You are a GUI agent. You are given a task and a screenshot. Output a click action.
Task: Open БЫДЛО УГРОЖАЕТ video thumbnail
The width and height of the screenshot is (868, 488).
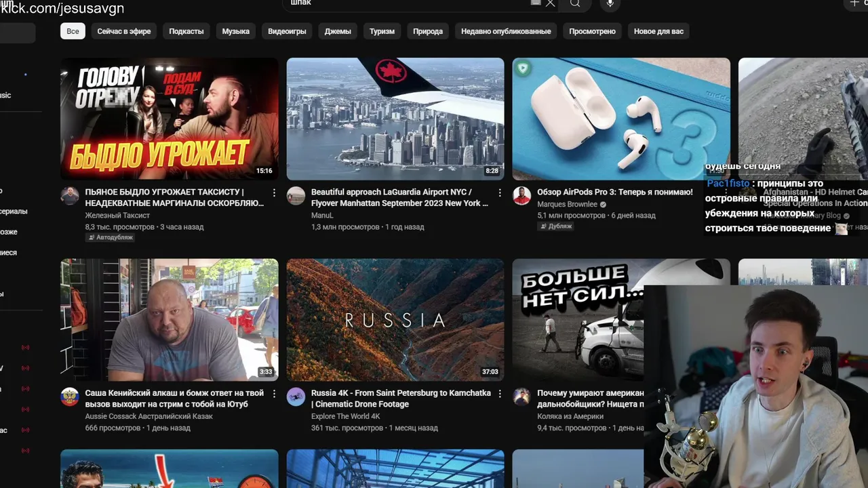click(x=170, y=119)
